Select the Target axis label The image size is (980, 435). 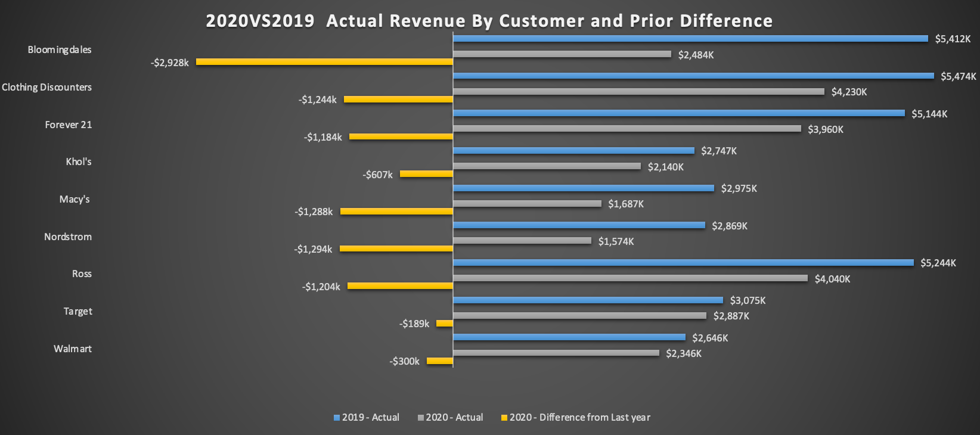[x=78, y=311]
